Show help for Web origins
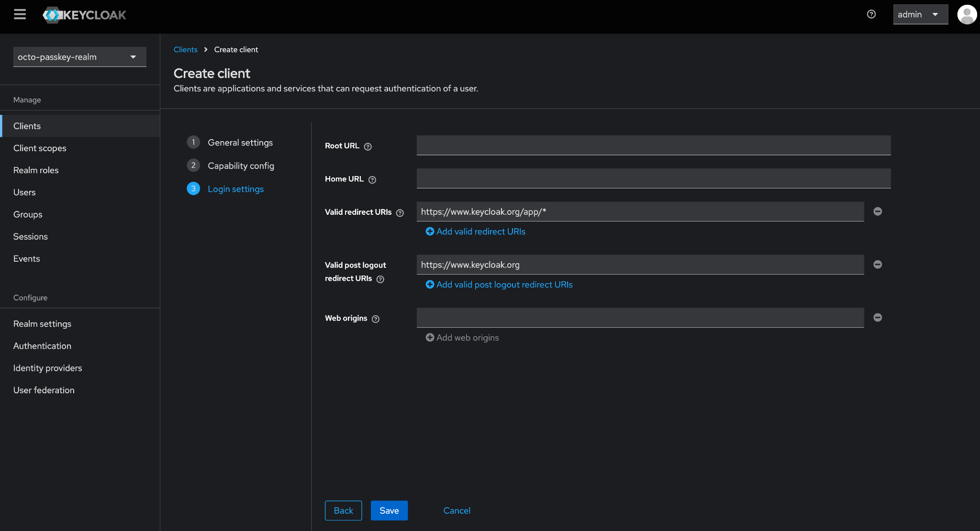Image resolution: width=980 pixels, height=531 pixels. [x=376, y=319]
